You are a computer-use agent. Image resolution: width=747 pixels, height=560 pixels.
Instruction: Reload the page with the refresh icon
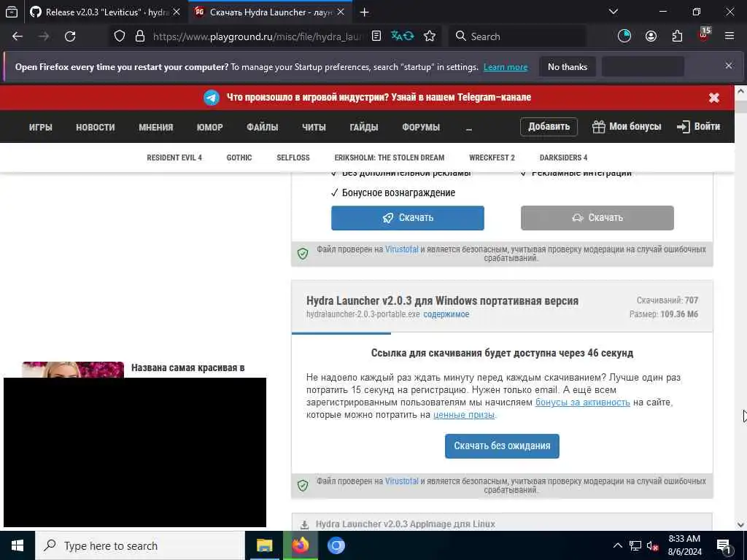(x=70, y=36)
